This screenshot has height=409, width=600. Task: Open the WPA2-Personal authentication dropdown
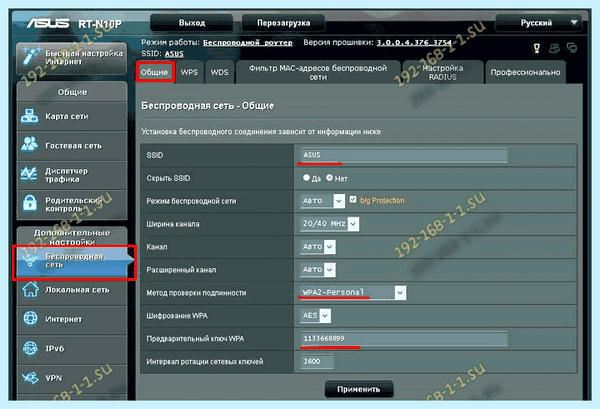click(x=352, y=293)
